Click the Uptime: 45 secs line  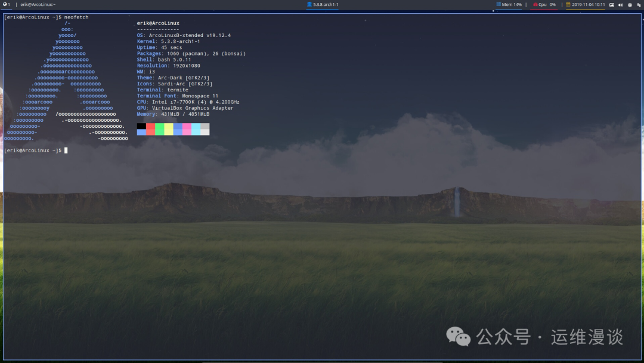(159, 48)
